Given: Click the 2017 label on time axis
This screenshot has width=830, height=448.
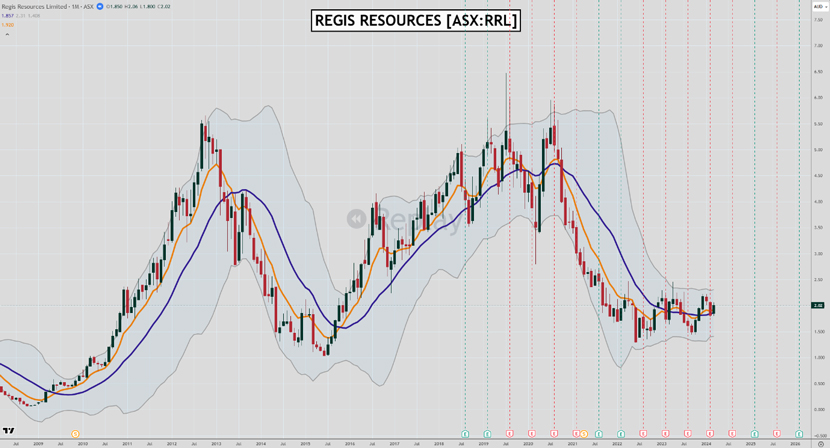Looking at the screenshot, I should 394,443.
